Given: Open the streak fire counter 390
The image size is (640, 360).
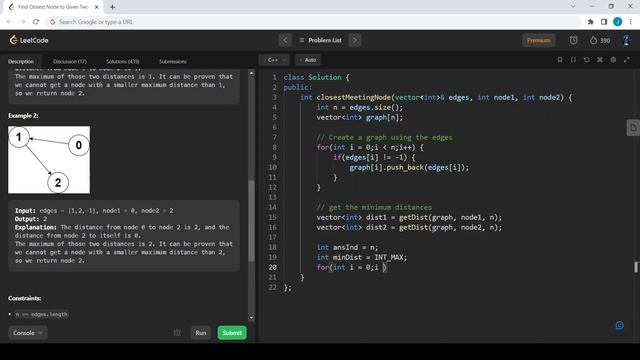Looking at the screenshot, I should pyautogui.click(x=600, y=40).
